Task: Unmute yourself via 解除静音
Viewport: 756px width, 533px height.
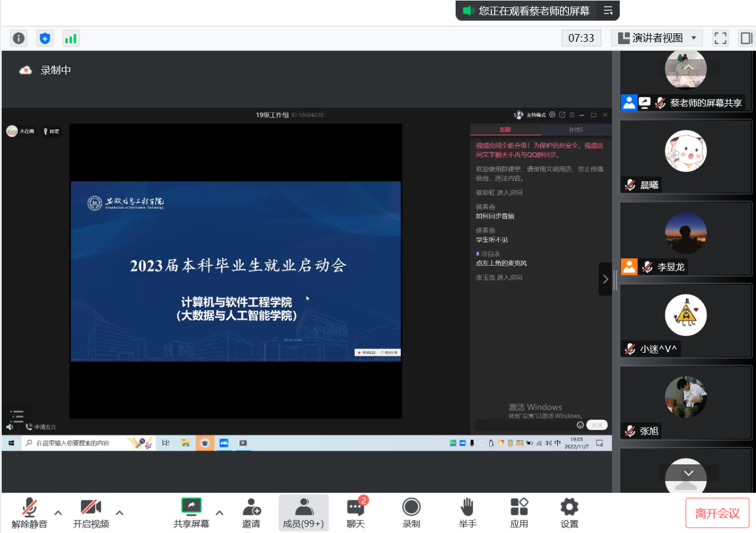Action: (x=30, y=512)
